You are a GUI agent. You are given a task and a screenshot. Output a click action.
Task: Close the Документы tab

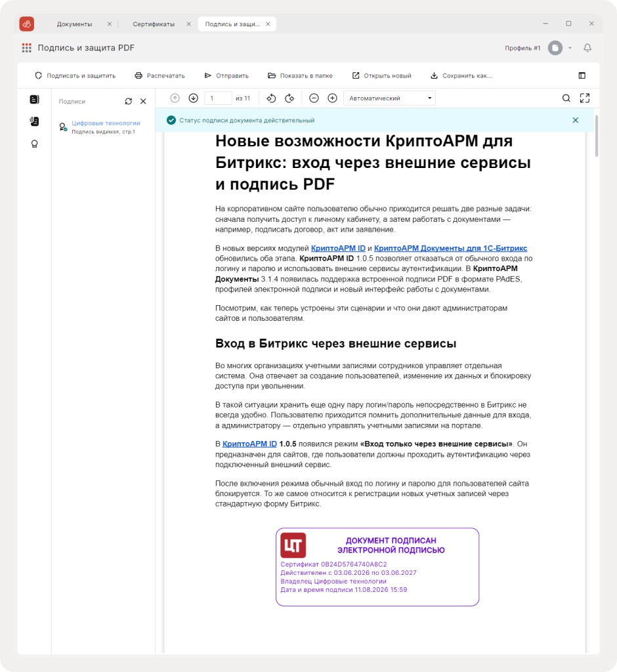pyautogui.click(x=110, y=24)
